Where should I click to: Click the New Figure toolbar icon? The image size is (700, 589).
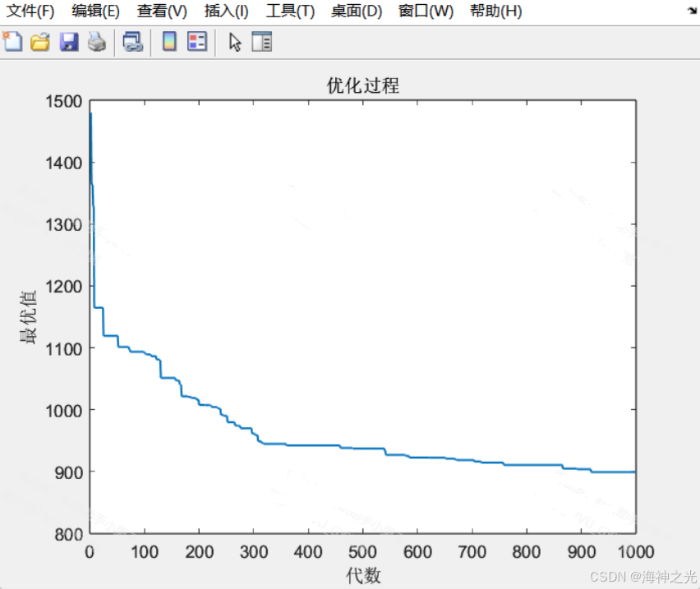(x=12, y=42)
